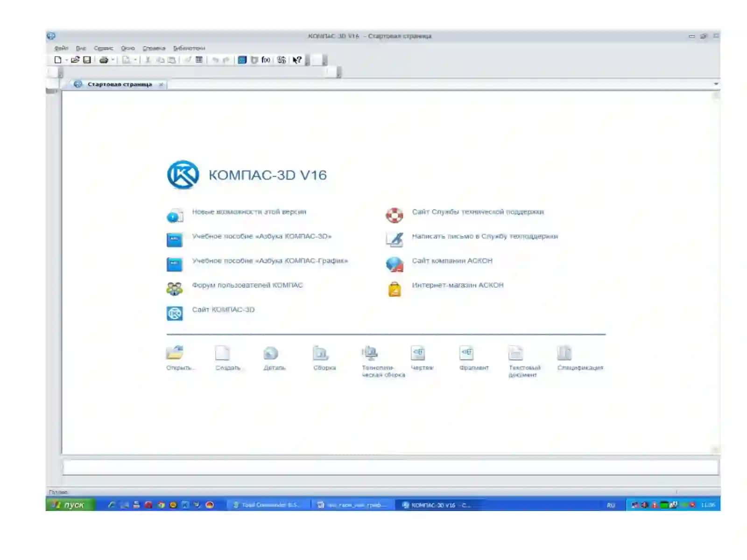Click the Текстовый документ icon
This screenshot has height=560, width=747.
(x=515, y=353)
